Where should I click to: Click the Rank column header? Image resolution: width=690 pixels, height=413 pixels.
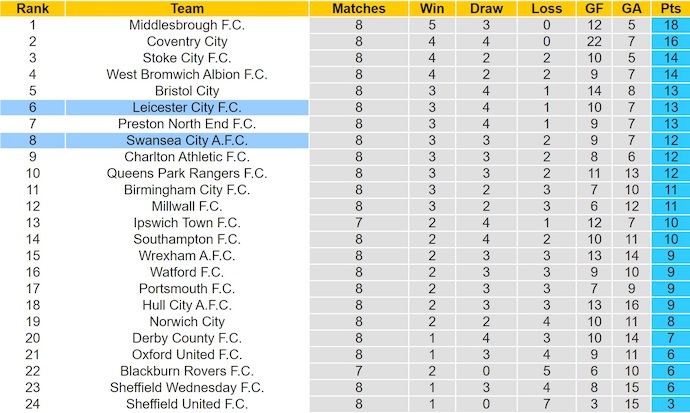coord(32,8)
